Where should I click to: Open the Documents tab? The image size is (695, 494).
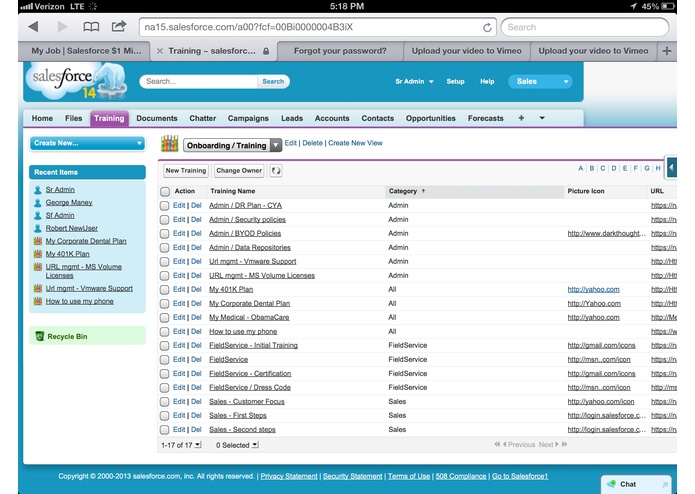point(157,118)
